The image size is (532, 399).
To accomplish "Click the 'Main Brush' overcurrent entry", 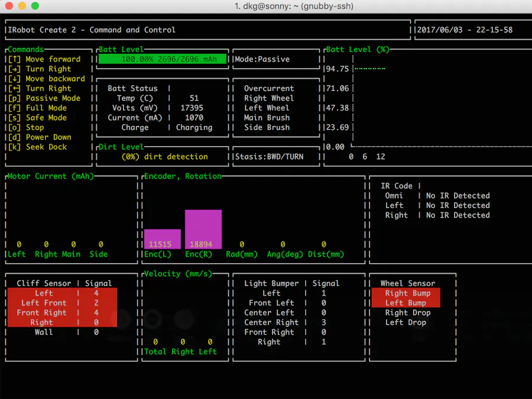I will [267, 118].
